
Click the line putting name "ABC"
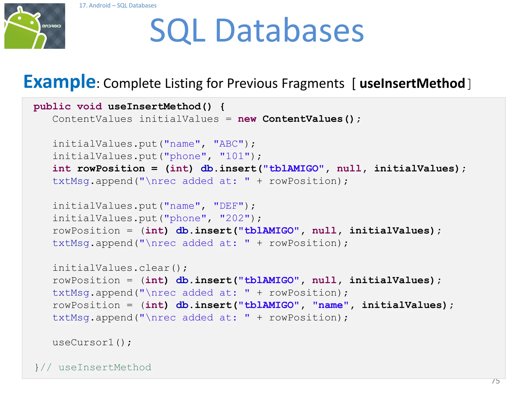click(154, 144)
